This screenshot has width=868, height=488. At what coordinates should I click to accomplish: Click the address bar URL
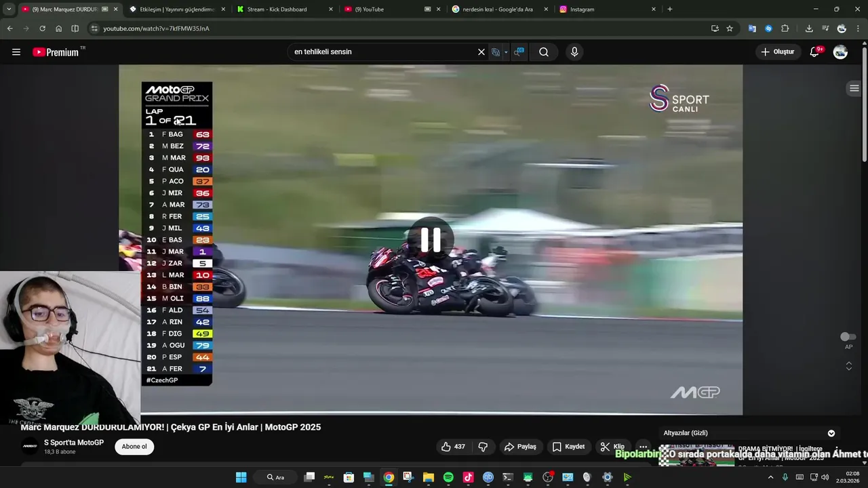[x=156, y=28]
